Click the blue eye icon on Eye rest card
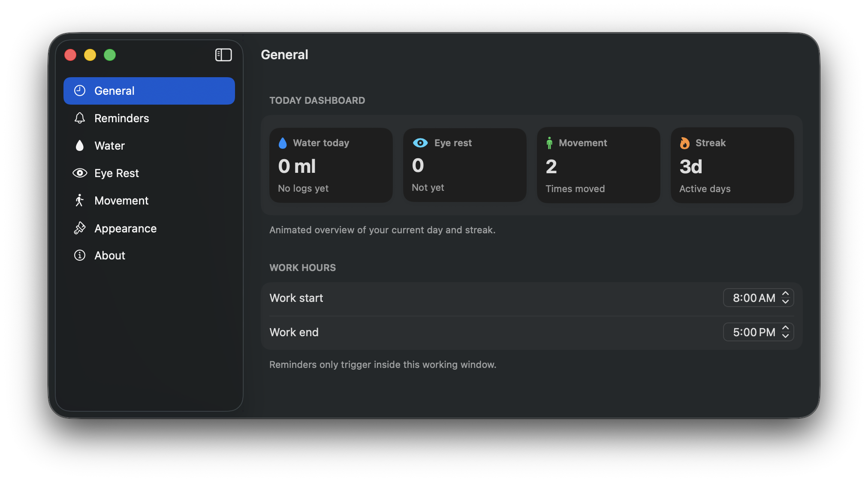868x482 pixels. (x=420, y=143)
